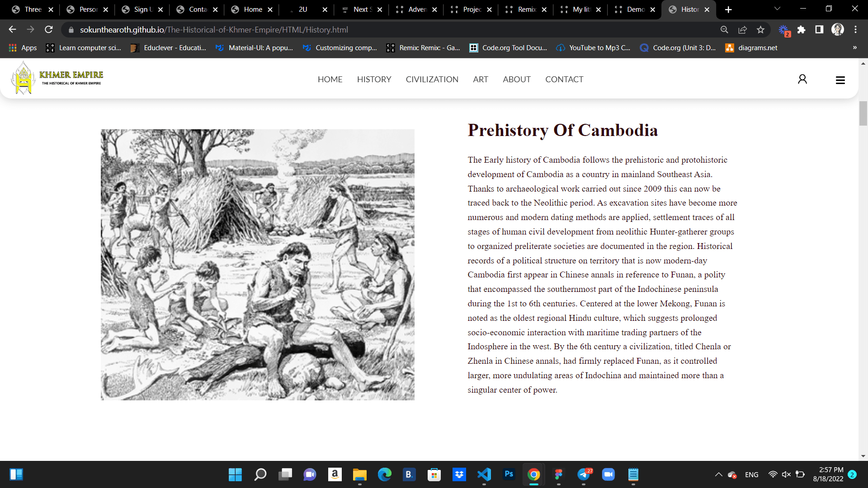
Task: Reload the page with the refresh icon
Action: tap(49, 29)
